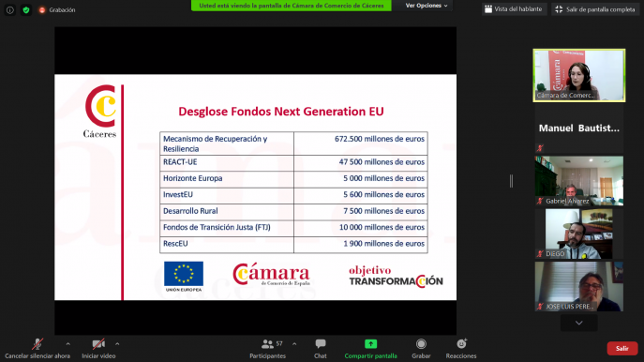The width and height of the screenshot is (644, 362).
Task: Leave the meeting with red Salir button
Action: point(622,349)
